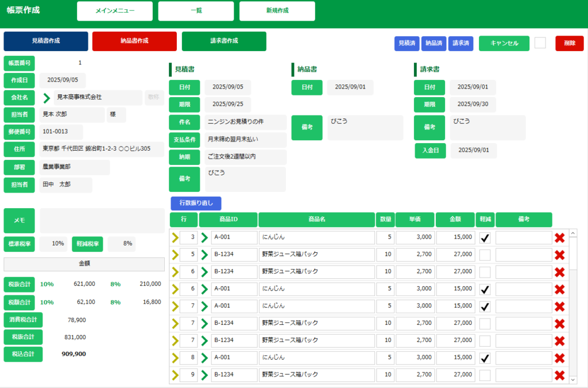Go to the 一覧 list view
This screenshot has height=388, width=588.
196,11
